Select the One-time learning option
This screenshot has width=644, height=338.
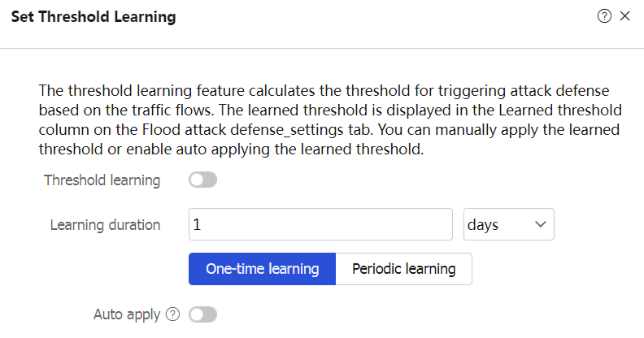click(263, 269)
